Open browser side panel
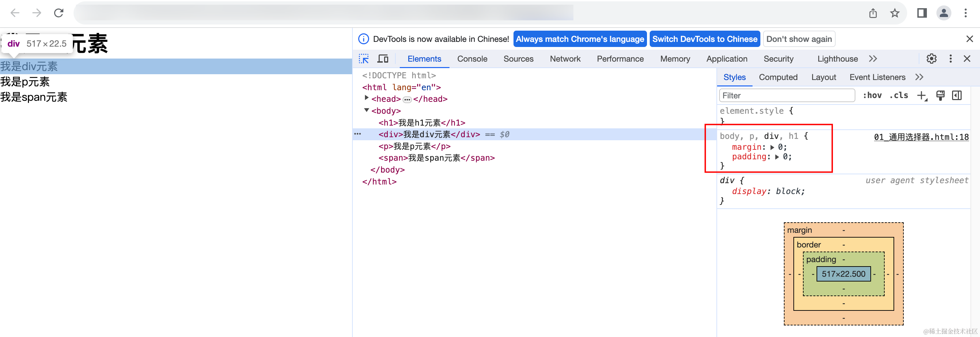Image resolution: width=980 pixels, height=337 pixels. pyautogui.click(x=922, y=13)
